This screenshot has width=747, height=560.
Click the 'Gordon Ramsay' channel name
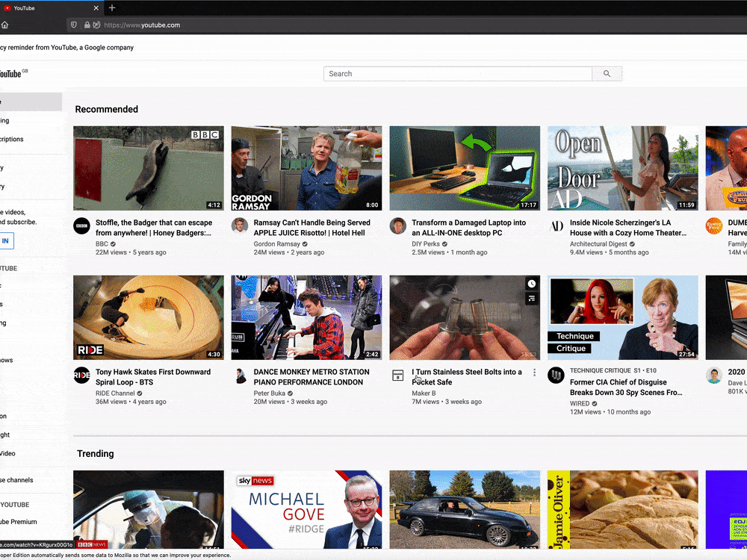(x=277, y=244)
